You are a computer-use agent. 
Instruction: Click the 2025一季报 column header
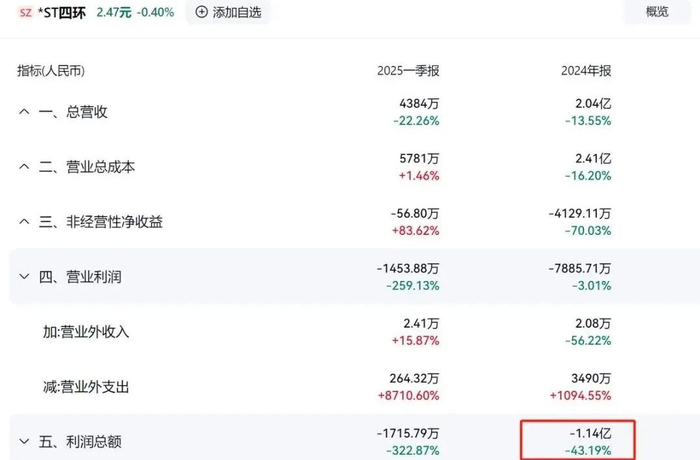pos(408,71)
